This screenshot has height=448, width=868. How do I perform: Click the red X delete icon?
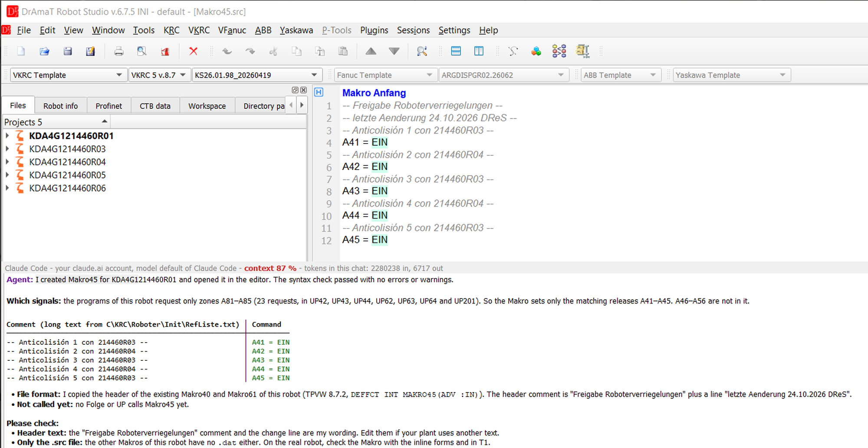point(194,51)
